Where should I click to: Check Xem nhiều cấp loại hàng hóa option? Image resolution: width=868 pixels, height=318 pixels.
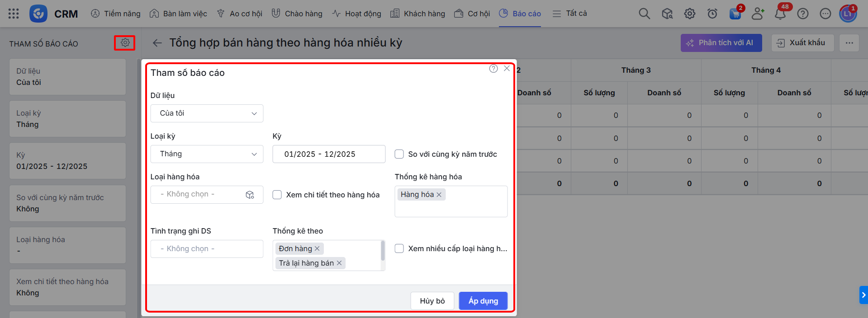click(399, 248)
